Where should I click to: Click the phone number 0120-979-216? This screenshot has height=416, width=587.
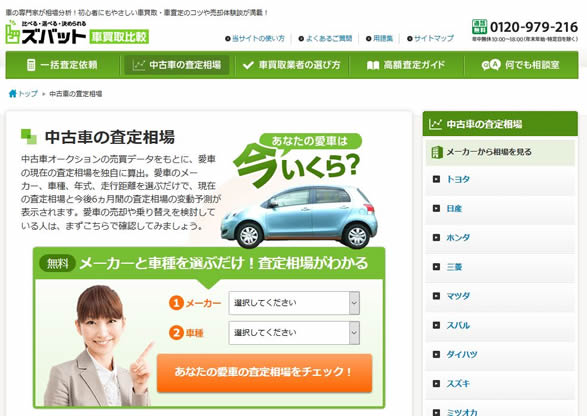(x=534, y=27)
